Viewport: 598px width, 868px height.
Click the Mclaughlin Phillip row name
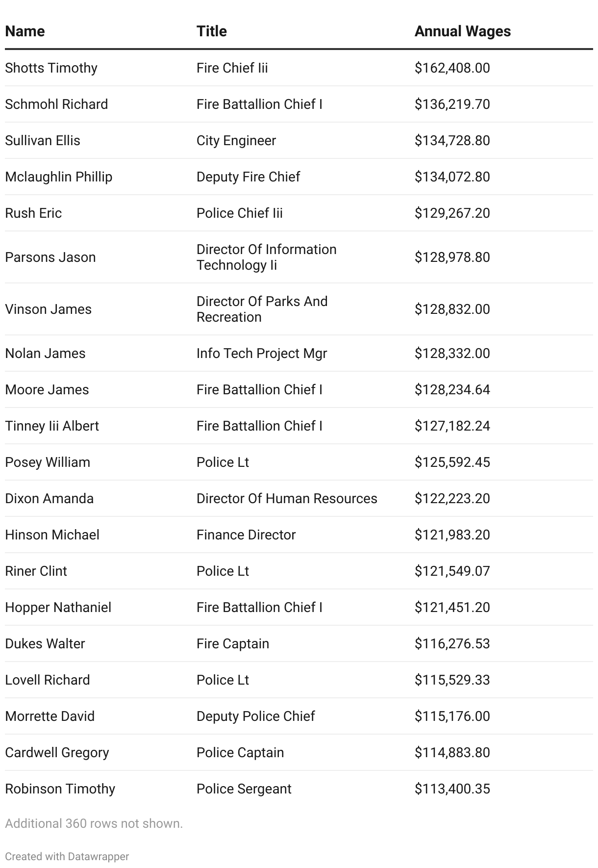[59, 177]
